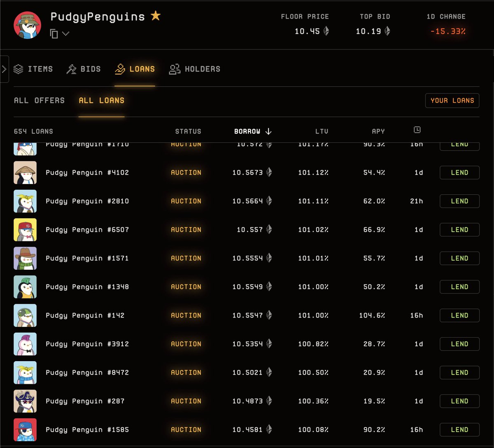The width and height of the screenshot is (494, 448).
Task: Click the Pudgy Penguin #4102 name
Action: [x=87, y=173]
